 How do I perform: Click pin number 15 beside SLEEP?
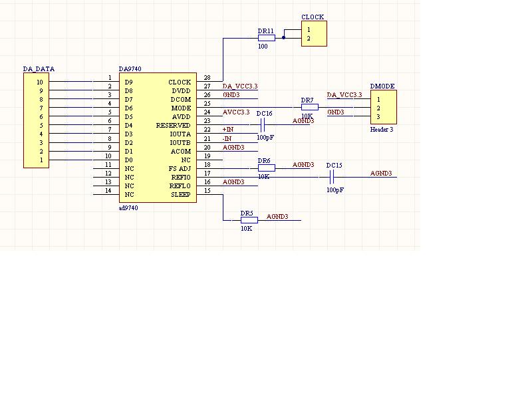207,190
